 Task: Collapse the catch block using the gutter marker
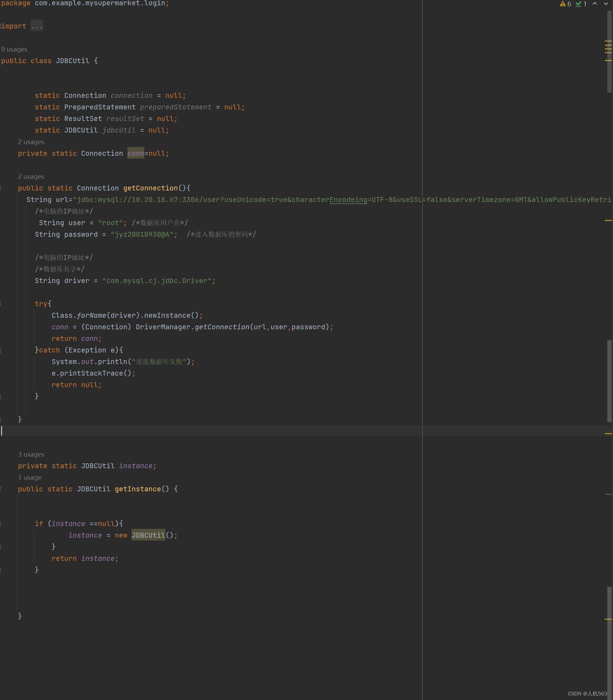tap(1, 350)
